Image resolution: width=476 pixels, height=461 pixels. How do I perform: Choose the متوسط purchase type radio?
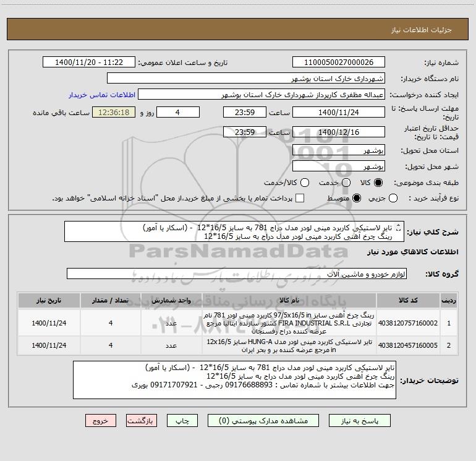[357, 198]
